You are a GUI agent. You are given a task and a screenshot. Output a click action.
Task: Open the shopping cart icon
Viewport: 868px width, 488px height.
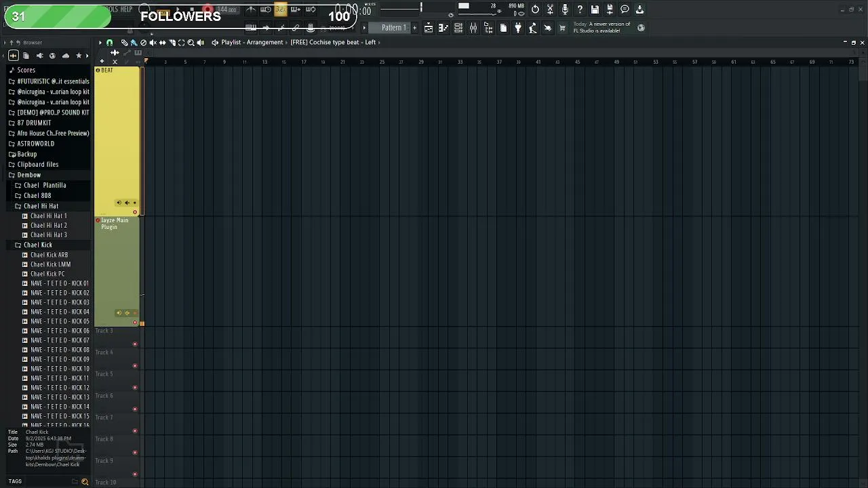562,28
